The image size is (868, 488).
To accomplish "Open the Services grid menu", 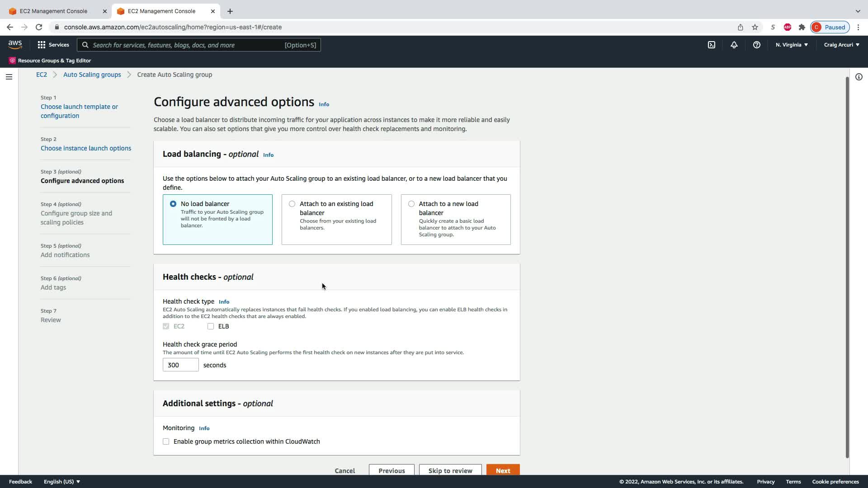I will pyautogui.click(x=53, y=45).
